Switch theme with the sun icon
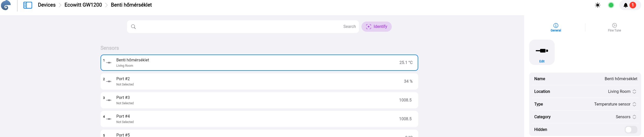Image resolution: width=644 pixels, height=137 pixels. (x=597, y=5)
